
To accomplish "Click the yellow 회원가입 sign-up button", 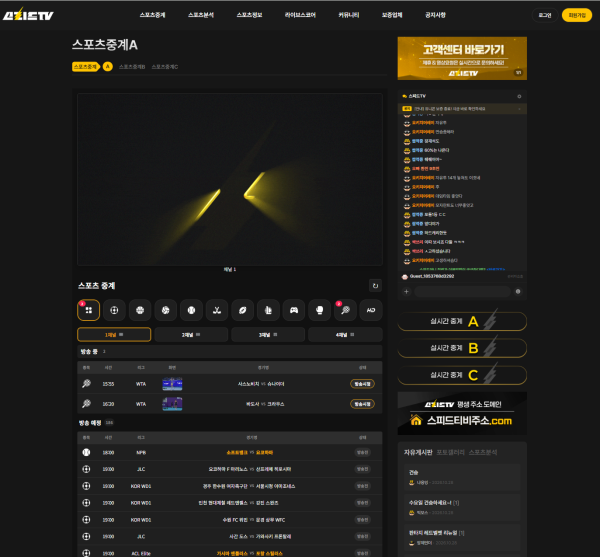I will click(577, 15).
